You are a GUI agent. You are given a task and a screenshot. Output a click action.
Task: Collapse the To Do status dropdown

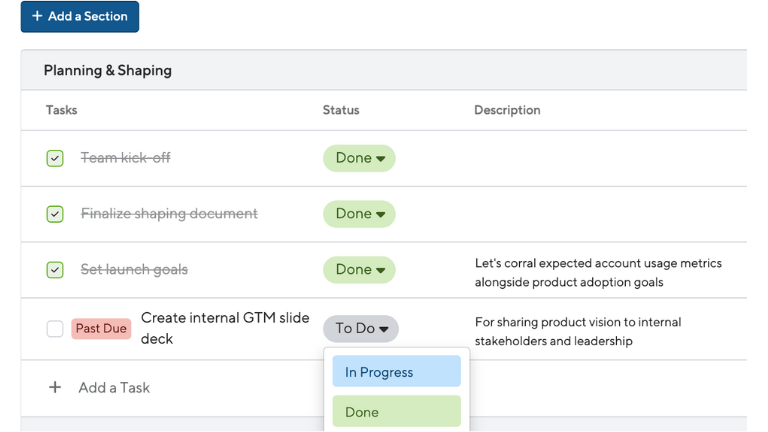click(361, 329)
